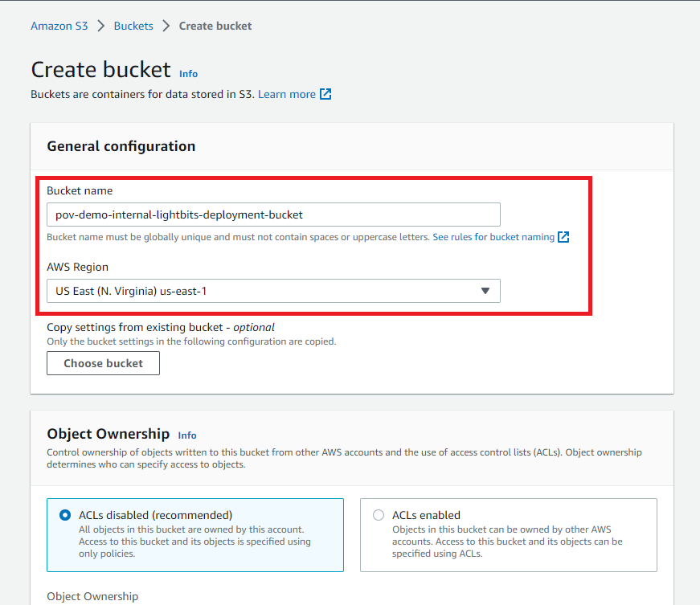Click the AWS Region dropdown arrow

485,291
